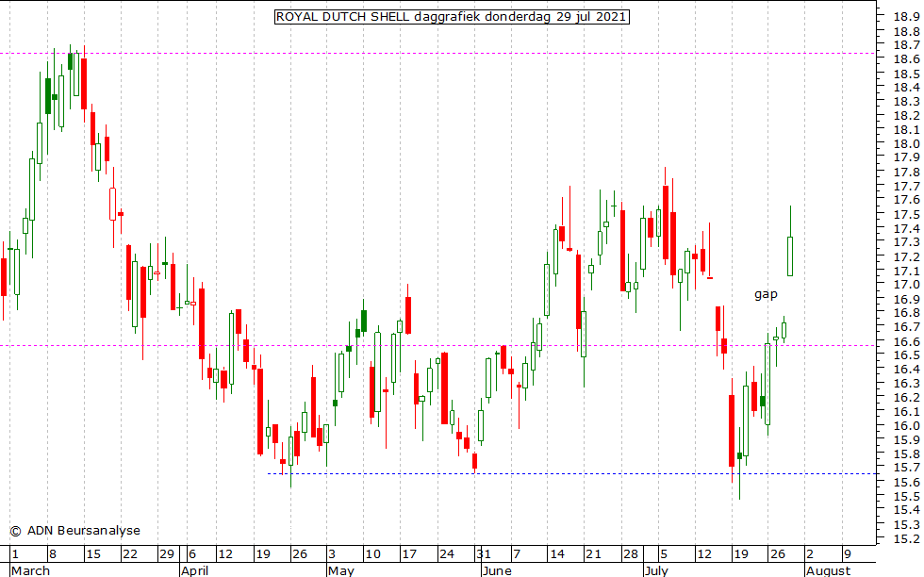The height and width of the screenshot is (577, 924).
Task: Click date label 3 in May
Action: 332,554
